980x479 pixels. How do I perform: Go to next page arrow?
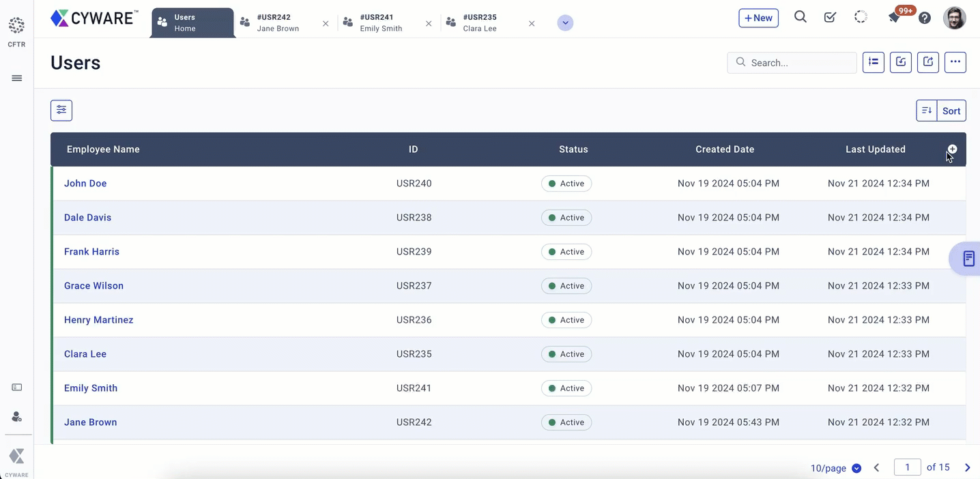967,467
